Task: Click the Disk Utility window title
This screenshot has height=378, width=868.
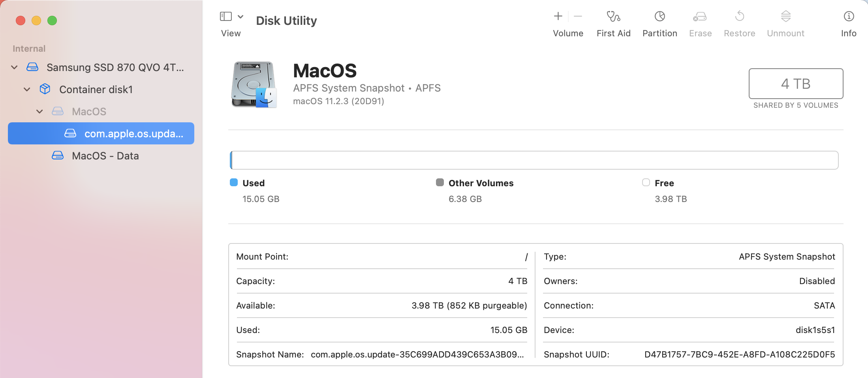Action: click(x=286, y=21)
